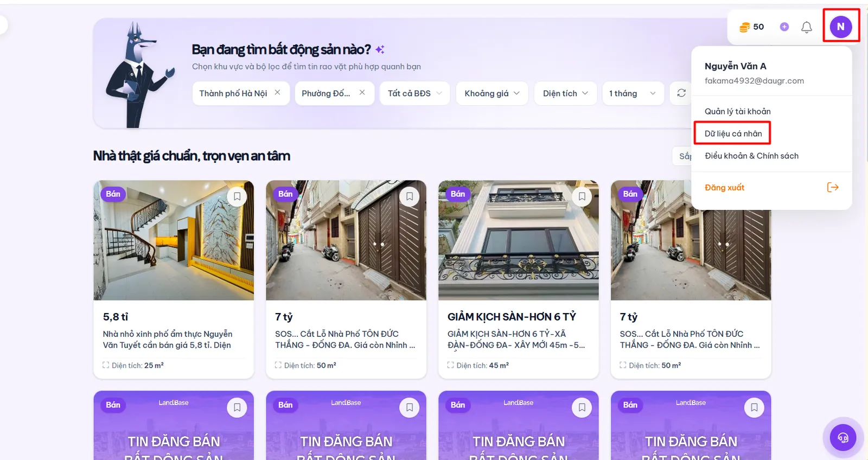
Task: Click the refresh filters icon
Action: pos(681,93)
